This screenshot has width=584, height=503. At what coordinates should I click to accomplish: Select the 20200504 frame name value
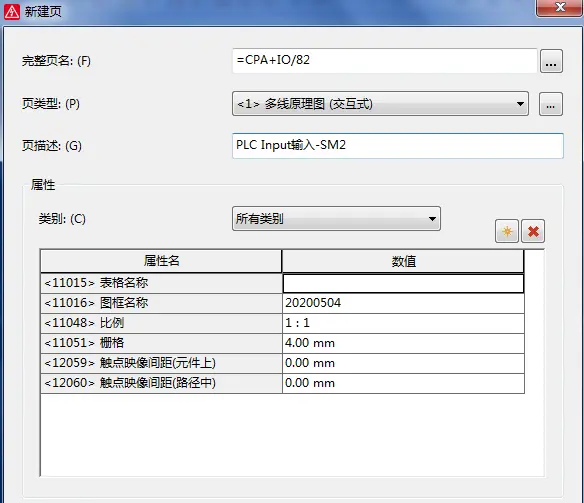[403, 303]
